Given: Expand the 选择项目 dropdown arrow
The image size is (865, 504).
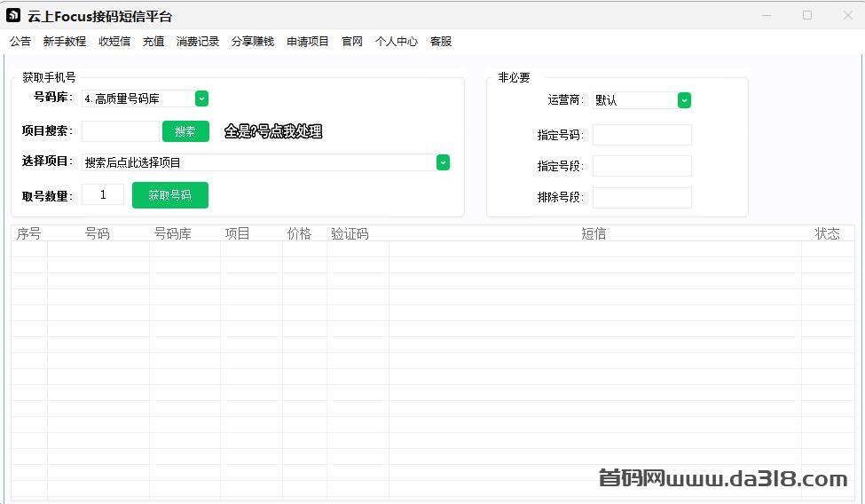Looking at the screenshot, I should pos(443,162).
